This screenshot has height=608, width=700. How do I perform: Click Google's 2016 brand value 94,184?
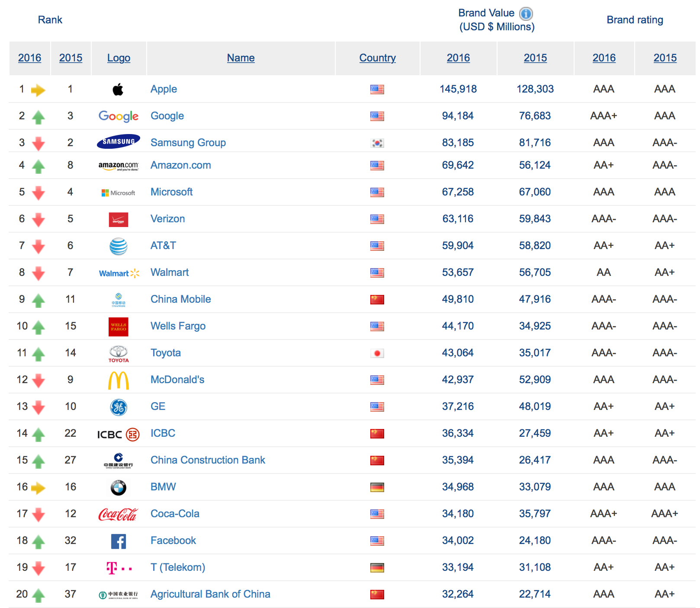pos(458,116)
